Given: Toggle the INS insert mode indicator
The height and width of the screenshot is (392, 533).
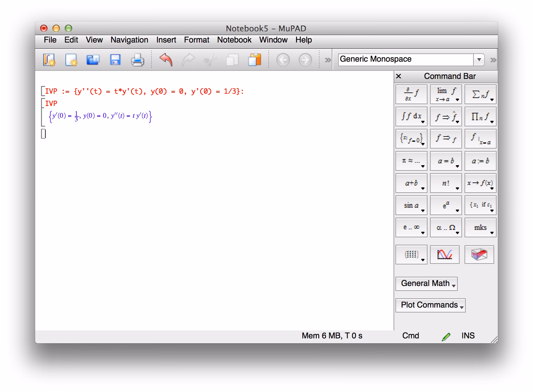Looking at the screenshot, I should pos(468,336).
